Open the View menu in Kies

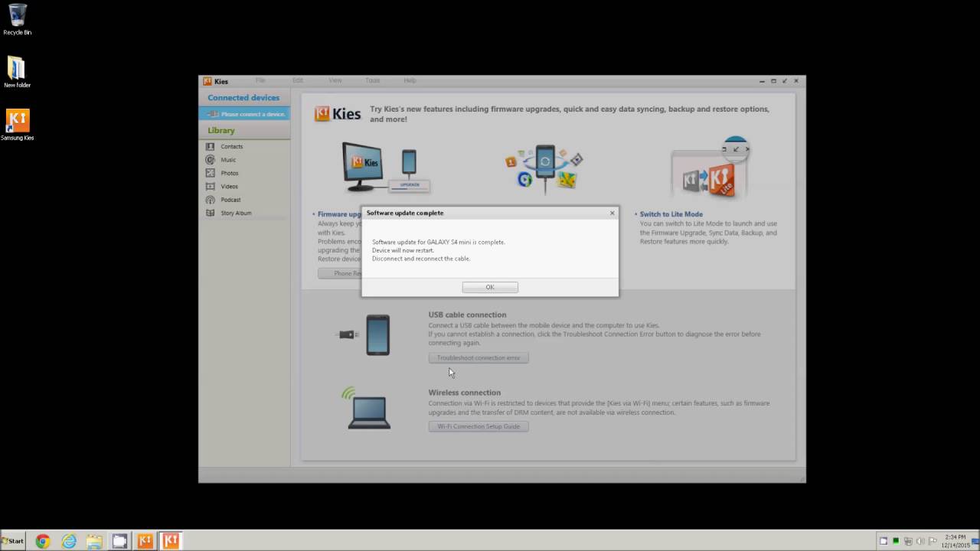point(335,80)
